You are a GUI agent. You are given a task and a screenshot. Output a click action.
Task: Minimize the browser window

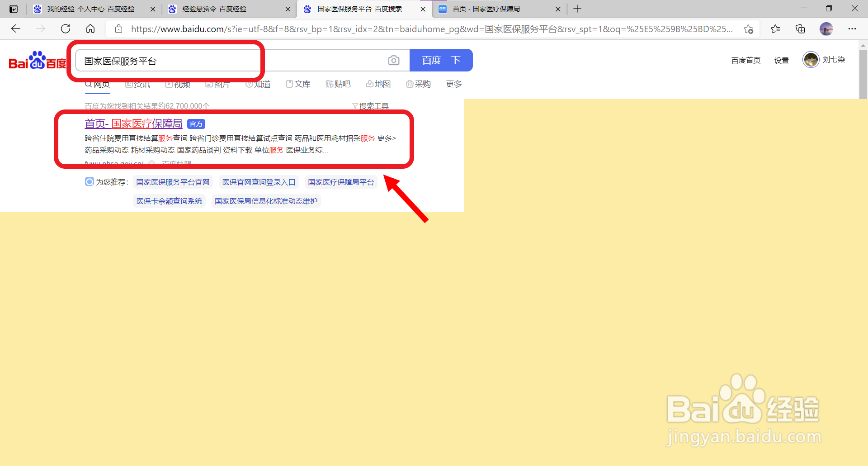click(803, 9)
